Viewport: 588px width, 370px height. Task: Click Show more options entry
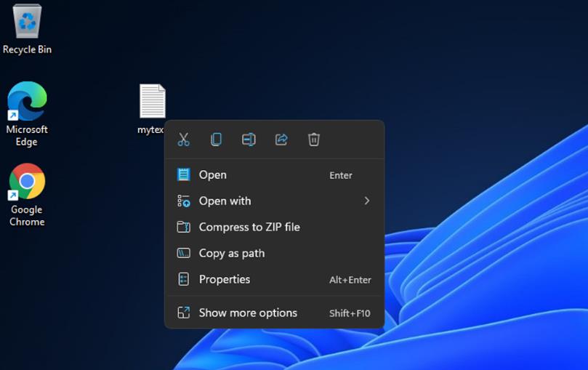(275, 313)
